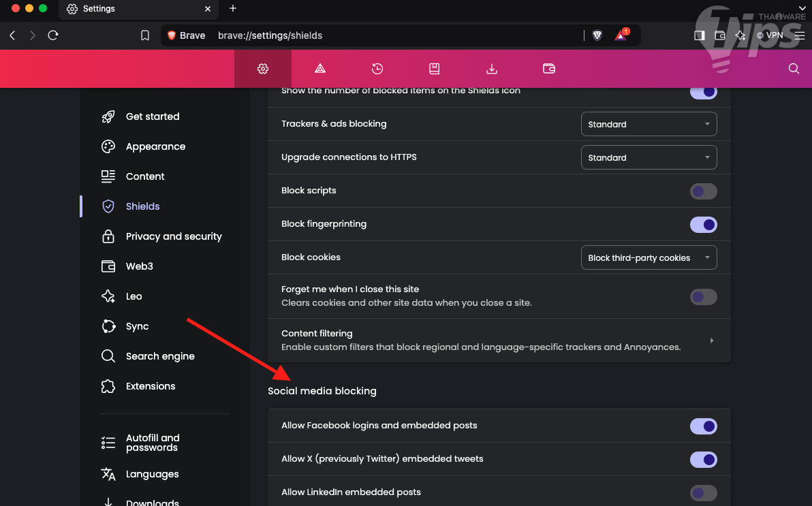The width and height of the screenshot is (812, 506).
Task: Open Upgrade connections to HTTPS dropdown
Action: (x=649, y=157)
